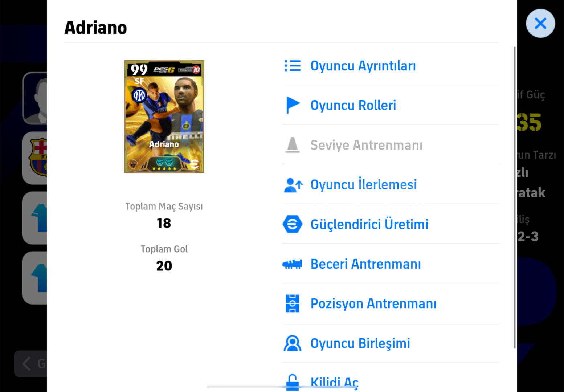Click the Toplam Gol value 20
Image resolution: width=564 pixels, height=392 pixels.
pos(164,266)
